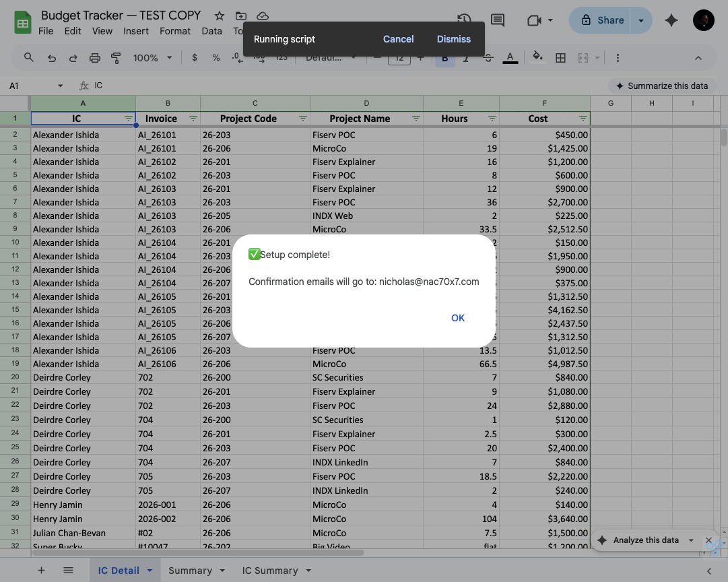Switch to the Summary sheet tab
The width and height of the screenshot is (728, 582).
point(191,570)
